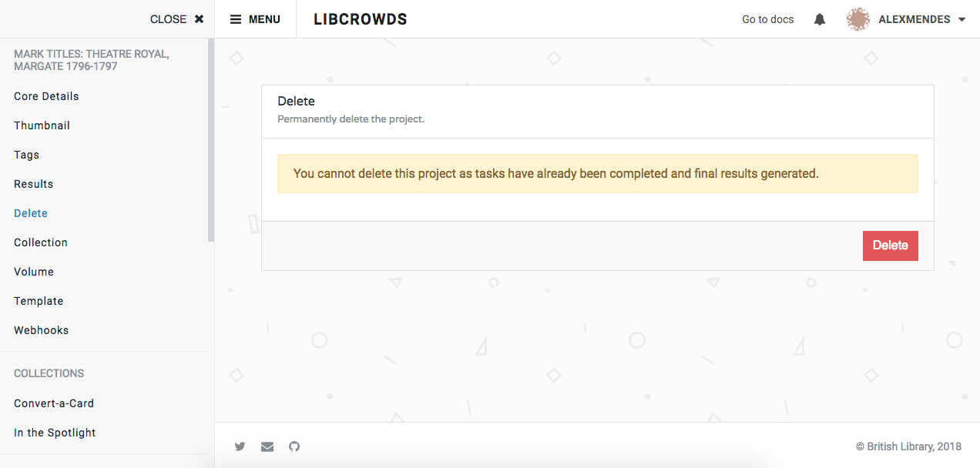Screen dimensions: 980x468
Task: Close the sidebar using the X icon
Action: tap(199, 18)
